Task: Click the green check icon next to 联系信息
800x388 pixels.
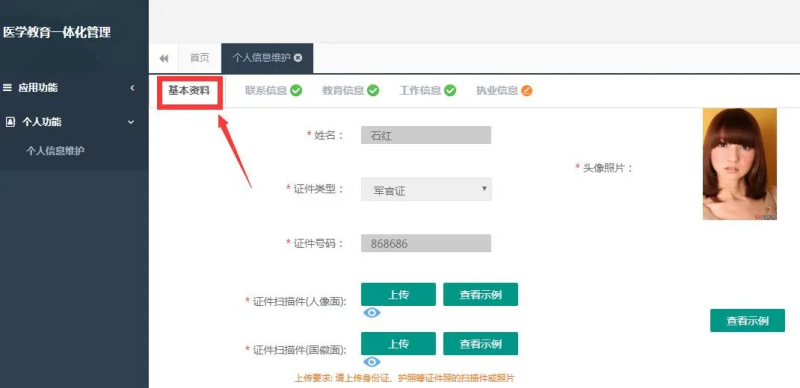Action: pos(296,91)
